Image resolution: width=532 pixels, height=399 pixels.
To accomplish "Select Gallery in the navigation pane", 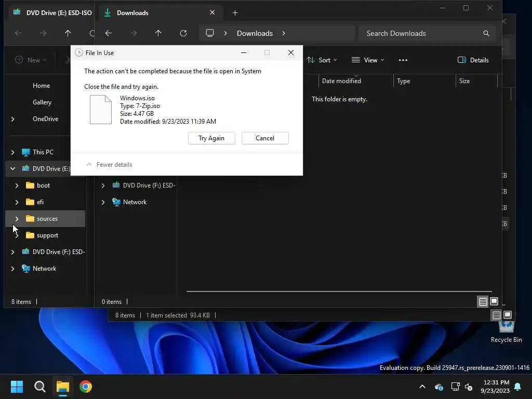I will coord(42,102).
